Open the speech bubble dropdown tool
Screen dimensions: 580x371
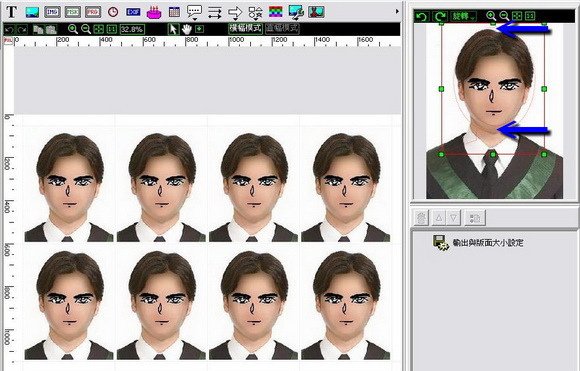click(x=195, y=12)
